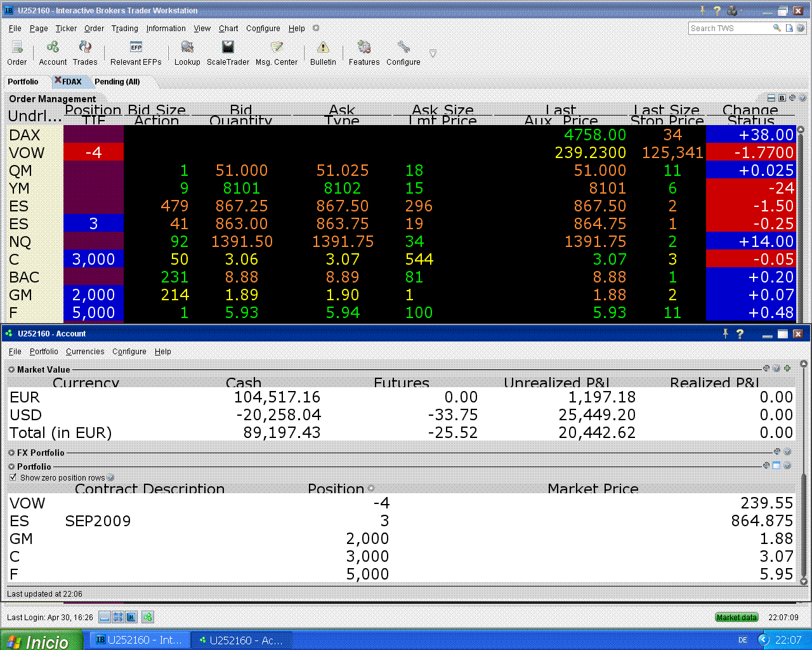Switch to the Pending (All) tab
812x650 pixels.
click(x=117, y=82)
